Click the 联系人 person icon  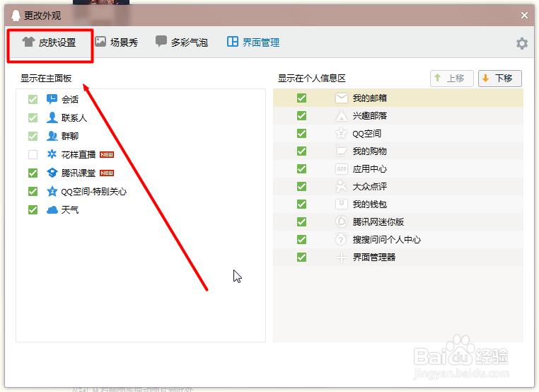click(52, 117)
